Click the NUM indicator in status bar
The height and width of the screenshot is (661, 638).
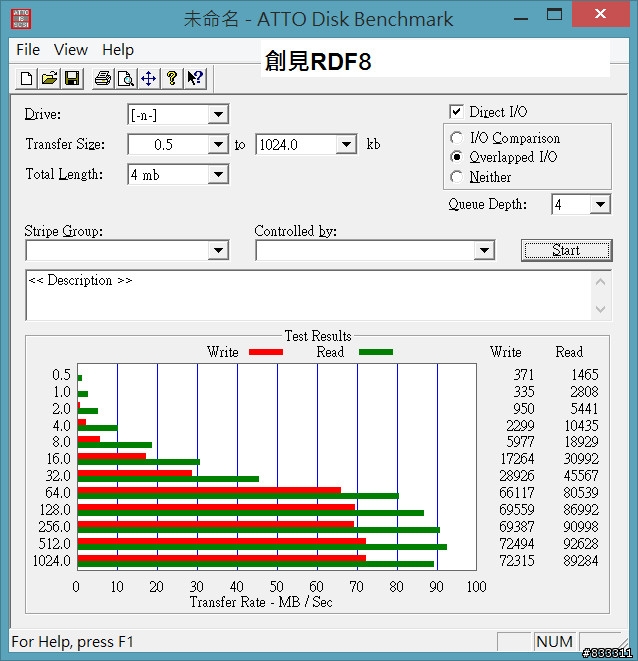[x=554, y=642]
